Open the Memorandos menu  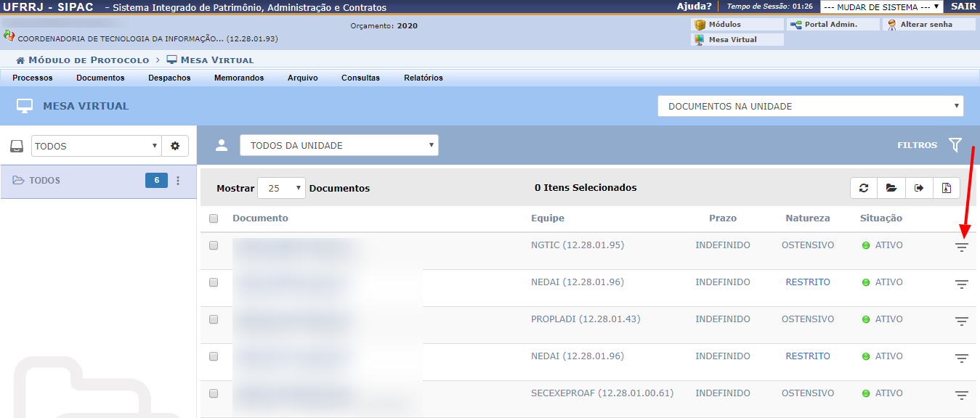(239, 78)
